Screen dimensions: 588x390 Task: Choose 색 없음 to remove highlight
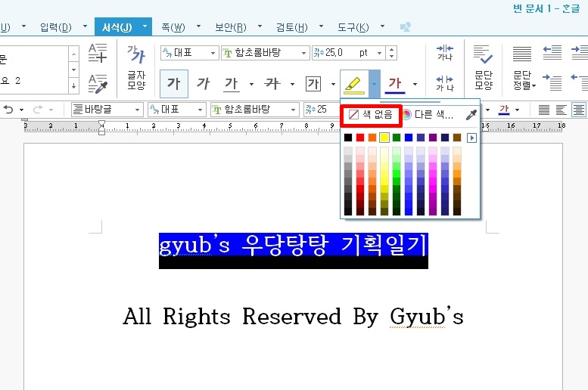tap(371, 115)
